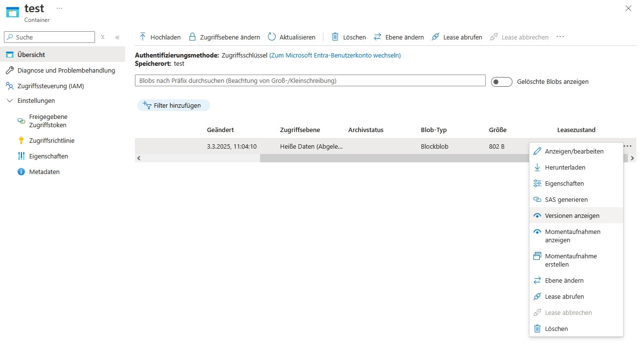Click the blob prefix search field
This screenshot has height=349, width=644.
(310, 81)
